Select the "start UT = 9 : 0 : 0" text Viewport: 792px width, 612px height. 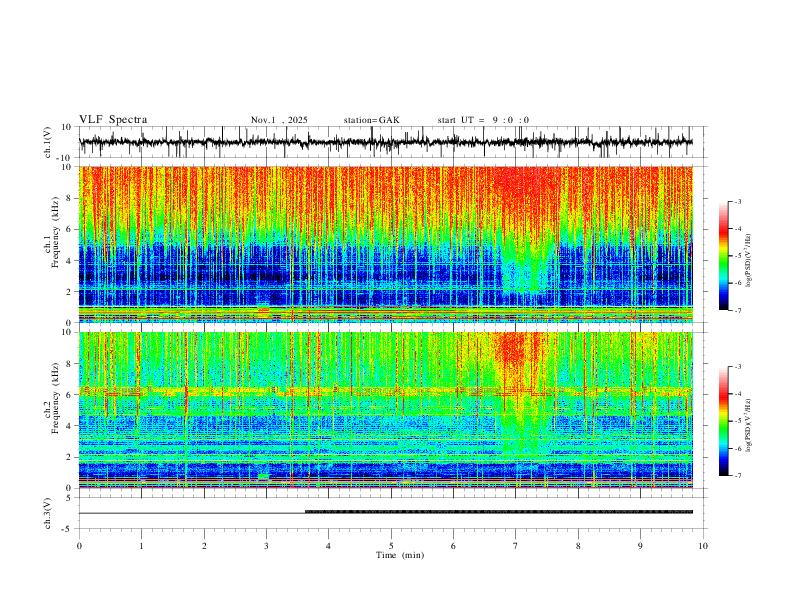coord(483,120)
